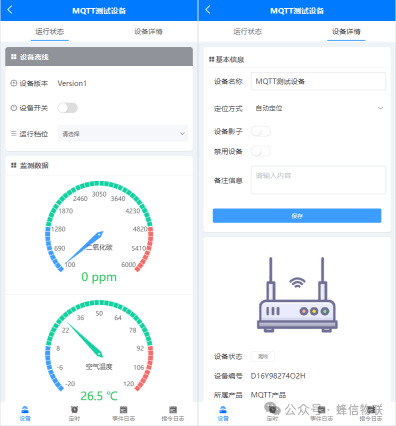396x426 pixels.
Task: Click the chevron of 定位方式 dropdown
Action: tap(380, 108)
